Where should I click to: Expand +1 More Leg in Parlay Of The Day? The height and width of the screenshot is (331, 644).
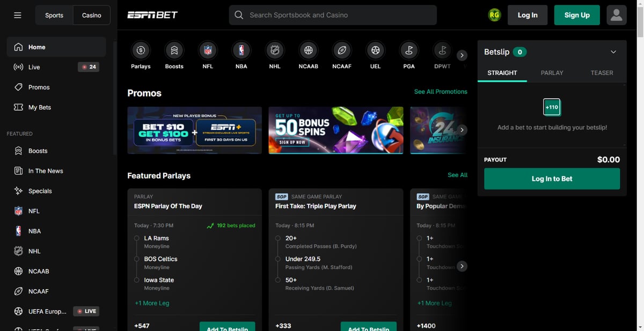(x=152, y=303)
